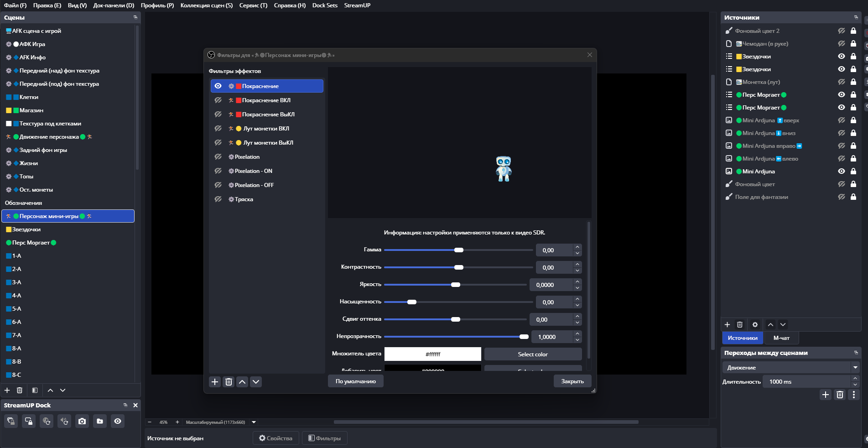Add a new filter with plus icon
Viewport: 868px width, 448px height.
(215, 382)
